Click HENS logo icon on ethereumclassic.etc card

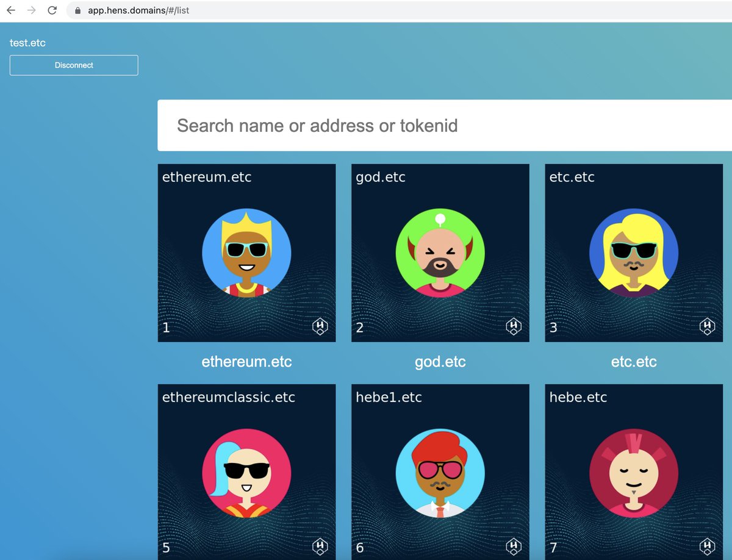pos(320,547)
